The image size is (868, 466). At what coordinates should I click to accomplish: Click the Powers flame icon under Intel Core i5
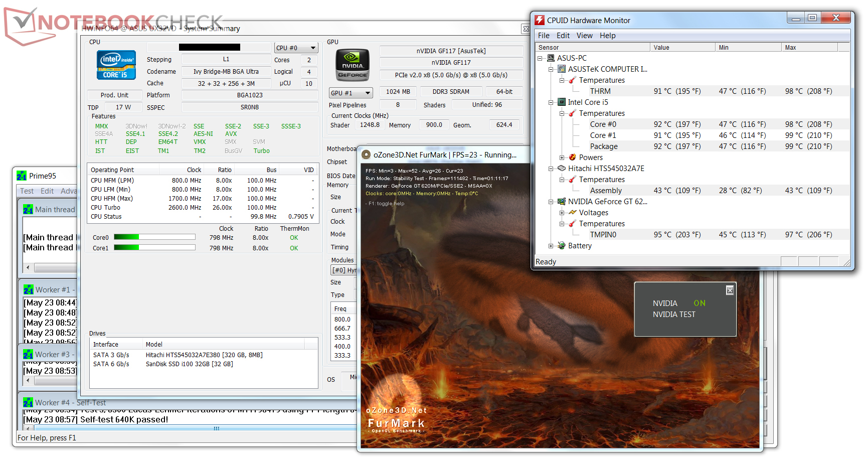[x=573, y=158]
